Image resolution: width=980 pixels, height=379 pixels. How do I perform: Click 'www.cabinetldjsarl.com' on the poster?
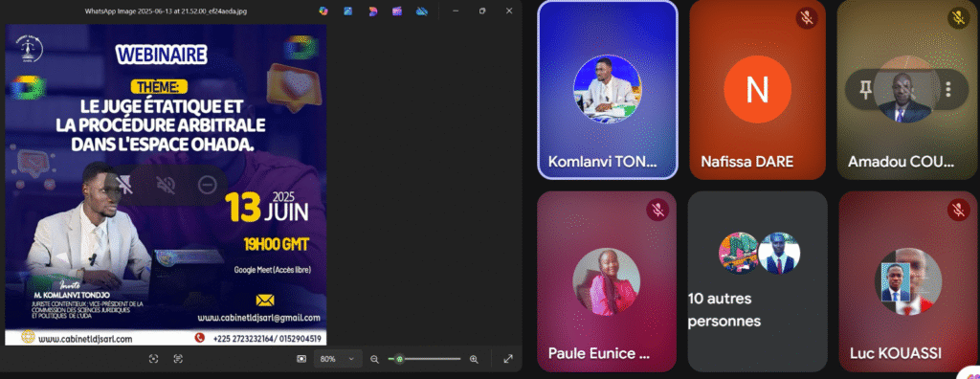point(85,339)
